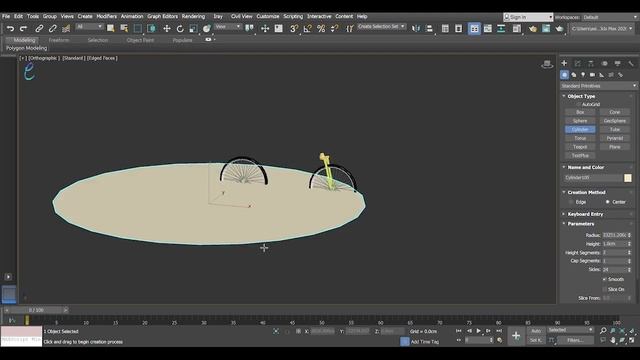This screenshot has width=640, height=360.
Task: Select Geometry category icon
Action: (x=564, y=75)
